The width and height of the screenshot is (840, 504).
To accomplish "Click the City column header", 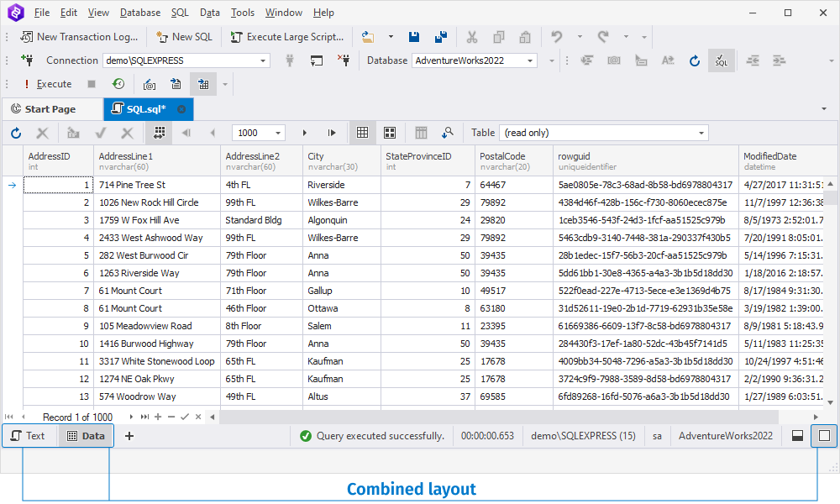I will pos(342,160).
